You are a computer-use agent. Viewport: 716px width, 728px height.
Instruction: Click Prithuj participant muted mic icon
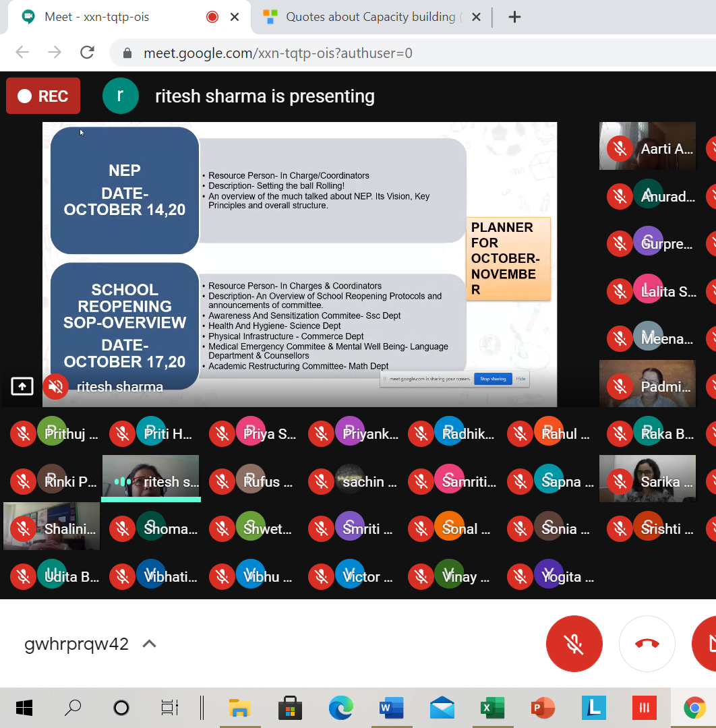[x=23, y=434]
